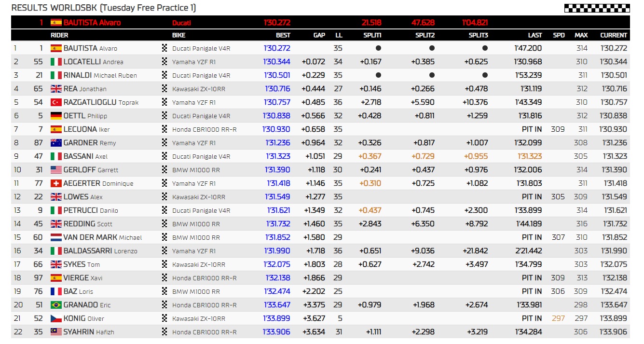Screen dimensions: 644x344
Task: Click the USA flag beside GERLOFF Garrett
Action: 56,170
